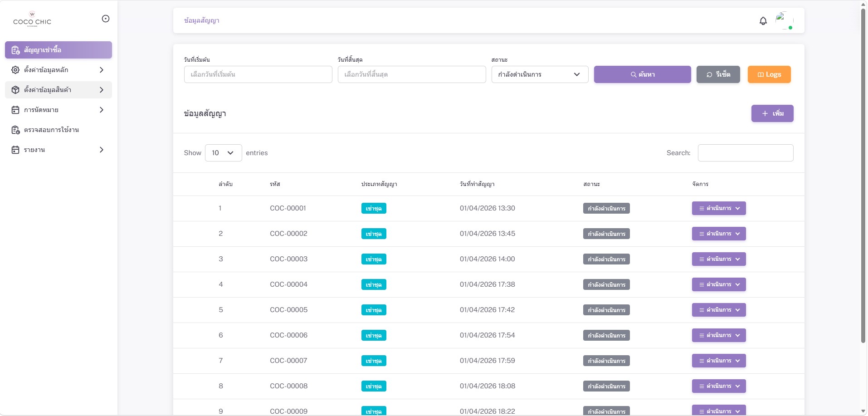This screenshot has width=868, height=416.
Task: Select the hire-purchase contract menu item
Action: click(59, 50)
